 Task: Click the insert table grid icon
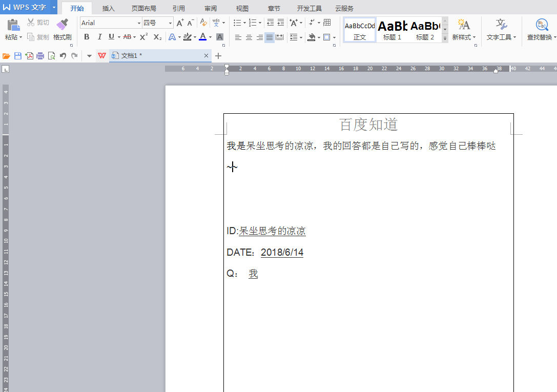(x=327, y=23)
